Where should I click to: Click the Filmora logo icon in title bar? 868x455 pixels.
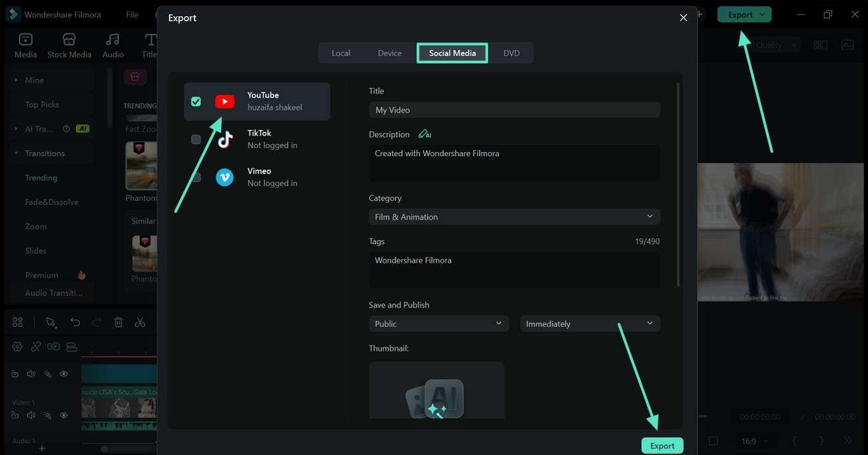(13, 14)
